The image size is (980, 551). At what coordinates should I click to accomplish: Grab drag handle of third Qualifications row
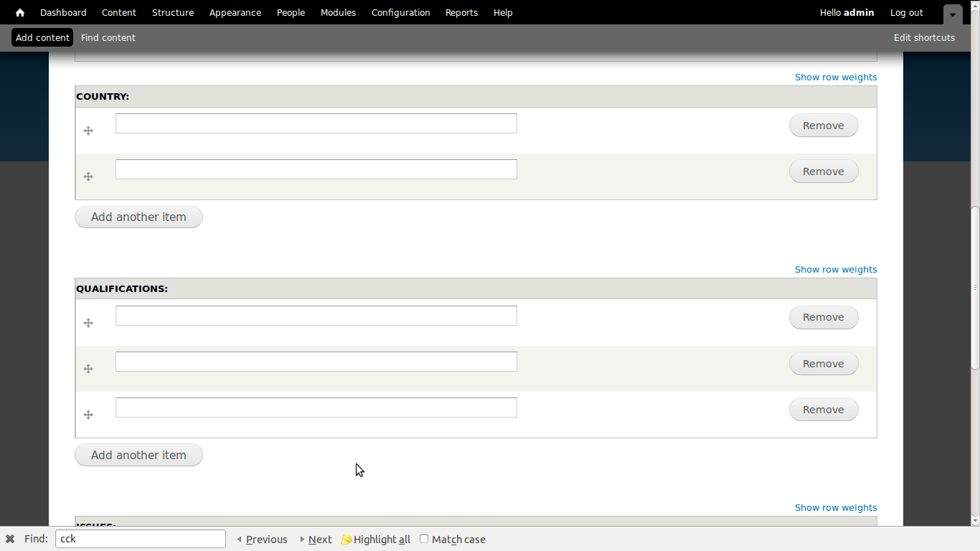click(x=88, y=415)
